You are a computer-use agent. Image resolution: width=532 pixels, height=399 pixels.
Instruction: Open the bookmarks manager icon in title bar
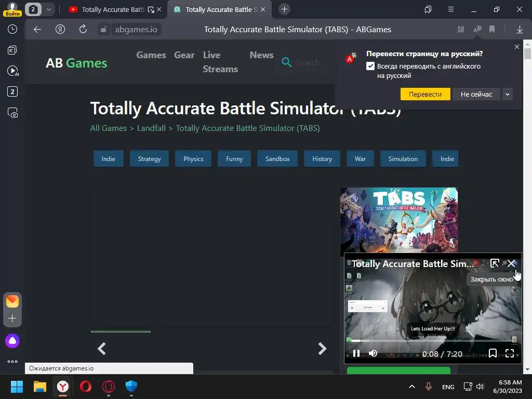point(428,9)
